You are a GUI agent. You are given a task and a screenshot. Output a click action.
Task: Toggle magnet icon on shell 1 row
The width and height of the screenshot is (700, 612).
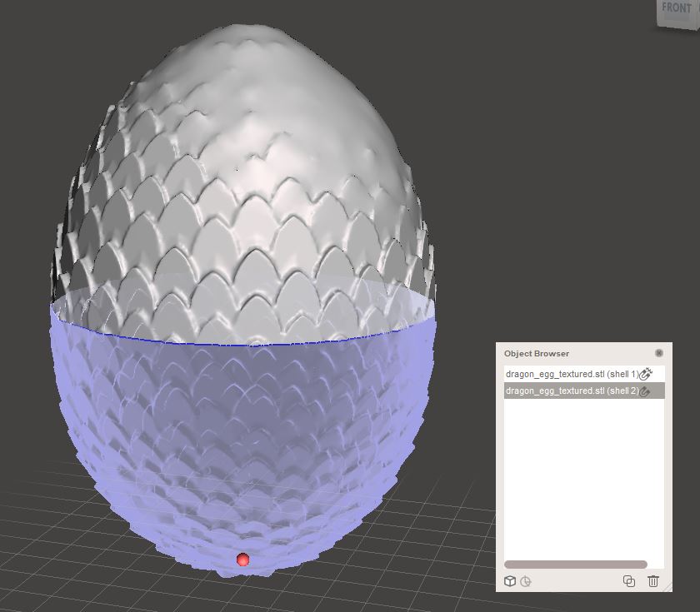coord(646,374)
